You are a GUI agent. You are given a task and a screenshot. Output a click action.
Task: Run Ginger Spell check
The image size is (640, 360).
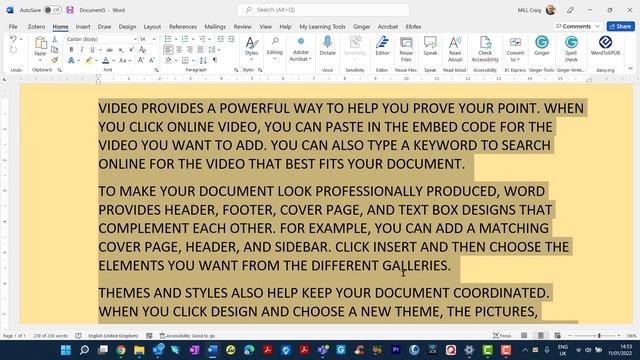click(571, 49)
